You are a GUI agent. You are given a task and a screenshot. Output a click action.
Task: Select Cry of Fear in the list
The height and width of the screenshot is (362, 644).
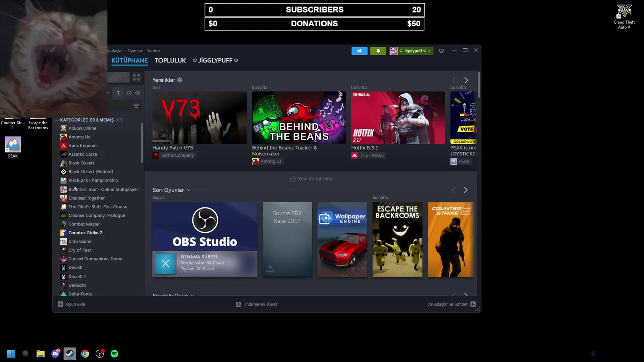(79, 250)
